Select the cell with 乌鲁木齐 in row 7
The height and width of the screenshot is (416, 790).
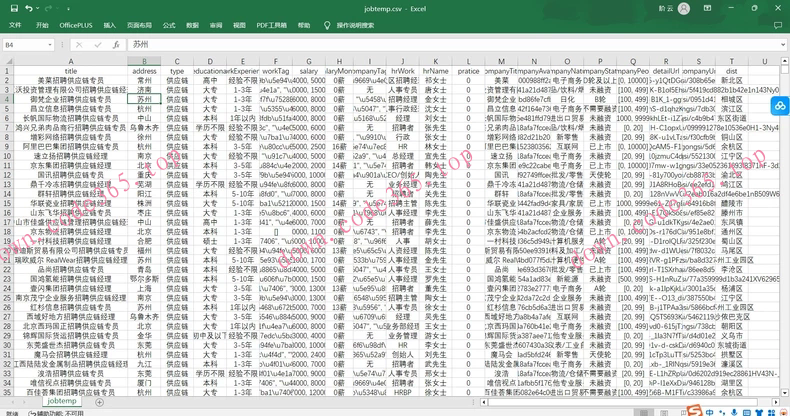click(x=144, y=128)
